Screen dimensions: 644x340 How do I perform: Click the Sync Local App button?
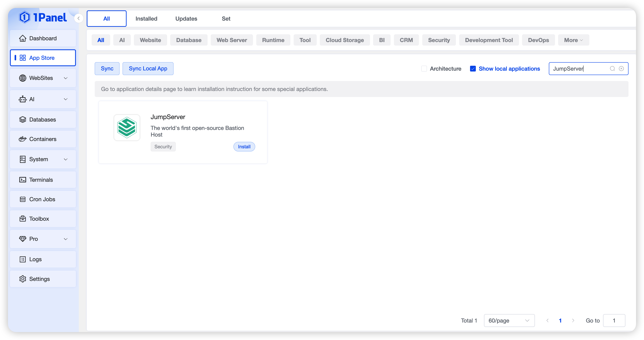148,68
